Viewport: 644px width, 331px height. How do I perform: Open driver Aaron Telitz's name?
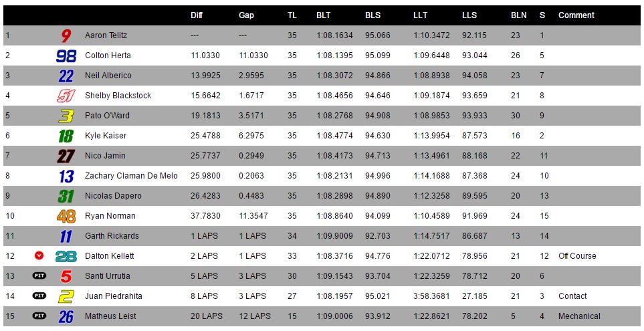(x=106, y=35)
